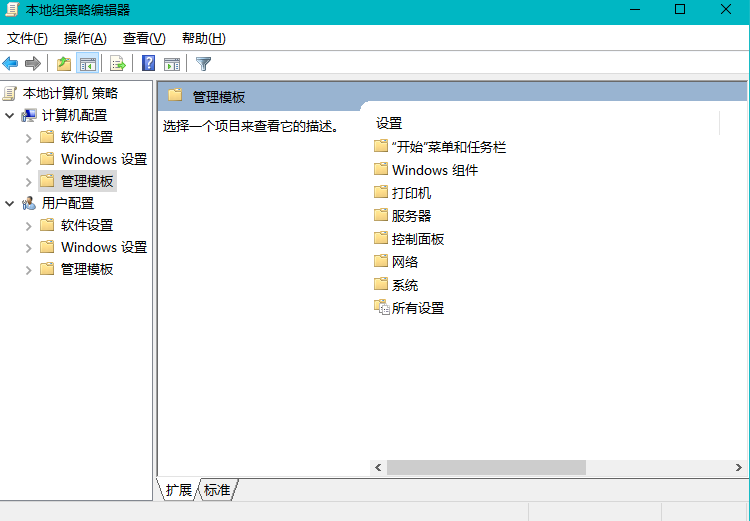750x521 pixels.
Task: Click the folder icon beside 打印机
Action: point(381,192)
